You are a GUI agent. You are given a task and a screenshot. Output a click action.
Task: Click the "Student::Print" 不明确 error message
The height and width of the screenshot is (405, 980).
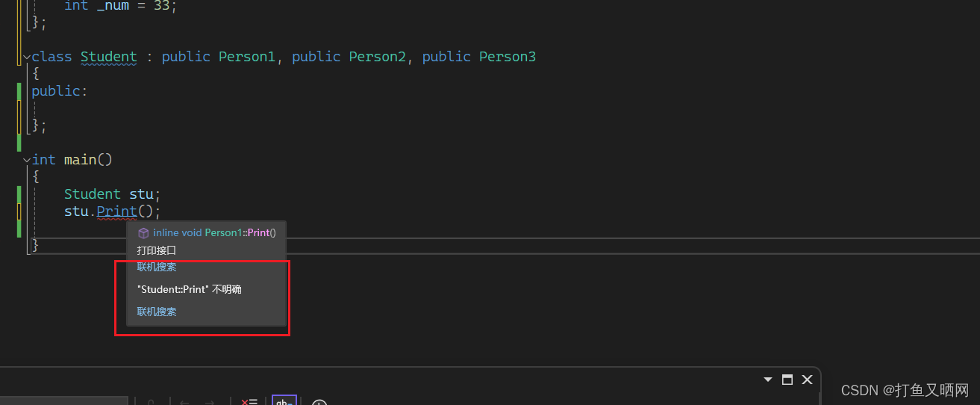[189, 289]
